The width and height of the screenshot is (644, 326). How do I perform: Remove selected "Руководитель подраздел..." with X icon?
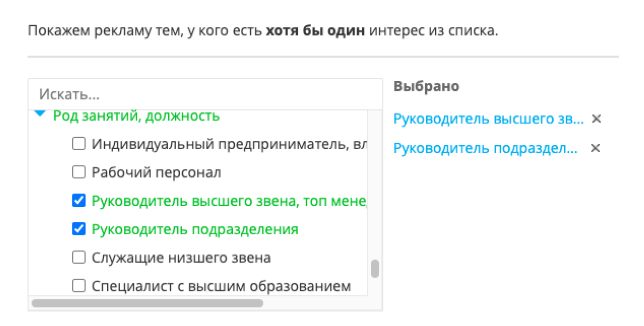pos(595,149)
